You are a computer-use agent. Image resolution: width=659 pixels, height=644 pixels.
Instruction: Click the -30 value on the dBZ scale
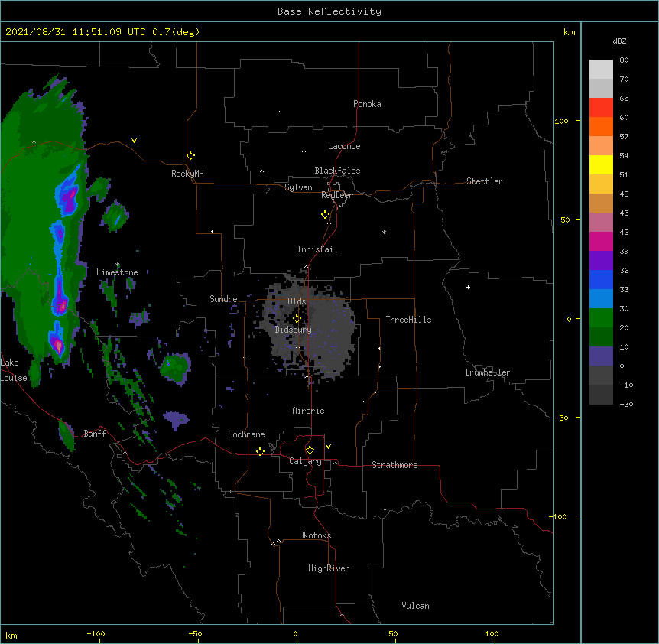[626, 404]
